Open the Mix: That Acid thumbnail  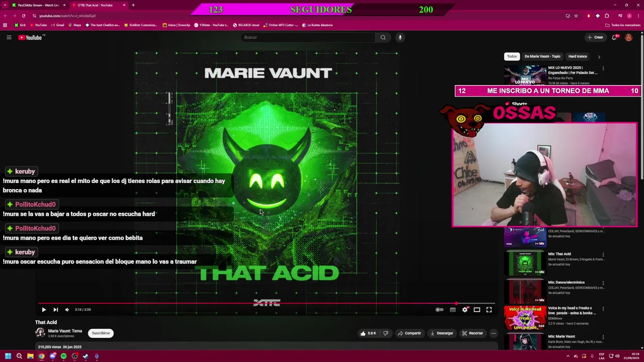point(525,263)
